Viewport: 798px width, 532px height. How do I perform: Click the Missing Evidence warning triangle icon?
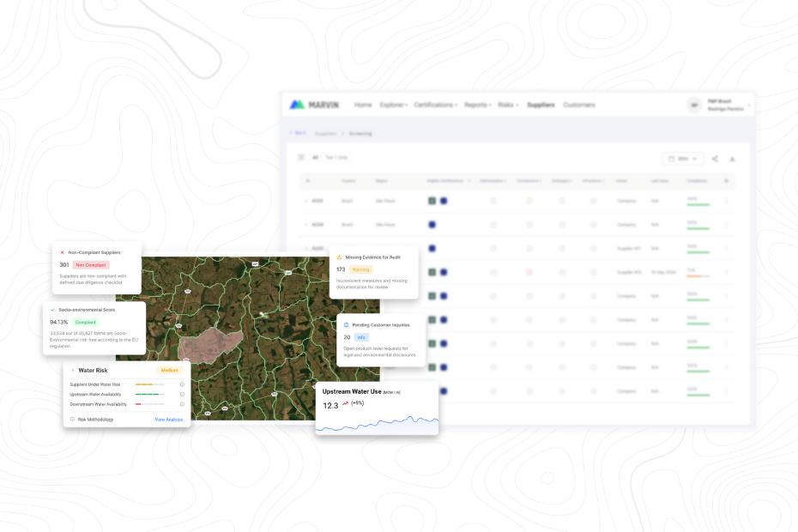(340, 257)
